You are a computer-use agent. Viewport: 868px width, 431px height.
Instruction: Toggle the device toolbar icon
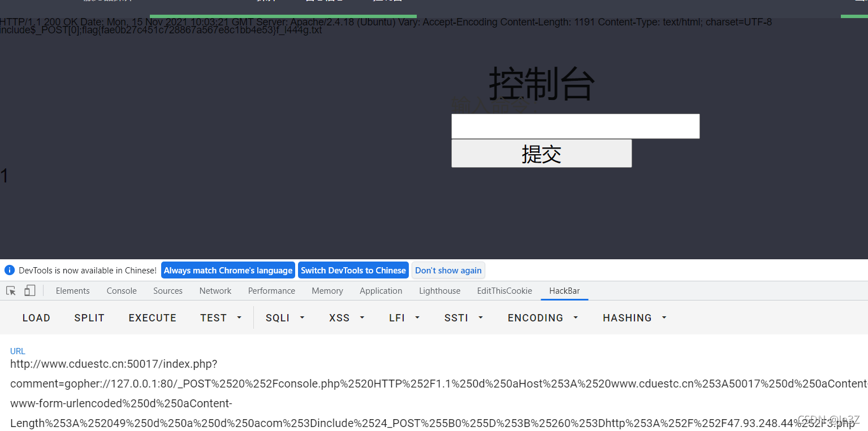click(30, 291)
